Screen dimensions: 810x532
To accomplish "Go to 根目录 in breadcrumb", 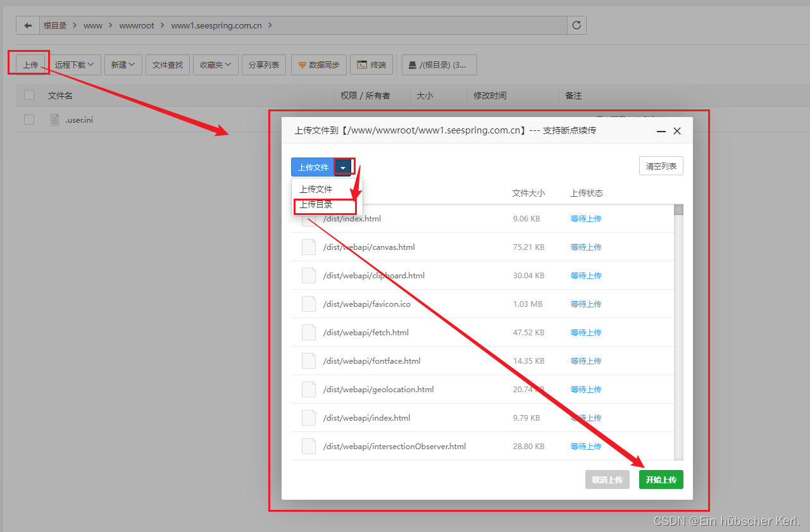I will [54, 25].
